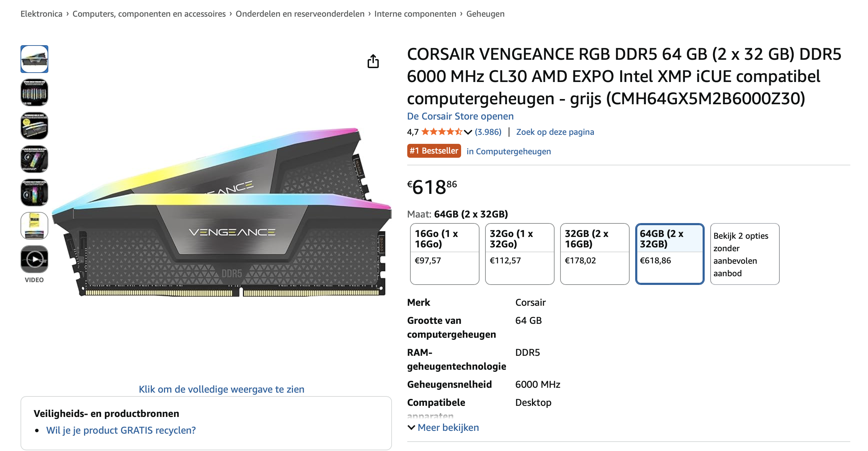The width and height of the screenshot is (868, 451).
Task: Expand the star rating dropdown arrow
Action: coord(468,132)
